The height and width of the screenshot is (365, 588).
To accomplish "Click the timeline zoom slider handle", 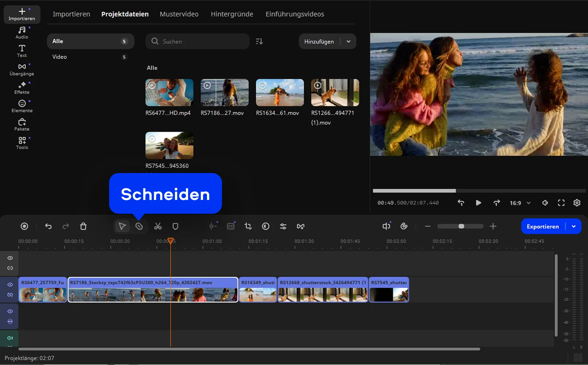I will coord(461,226).
